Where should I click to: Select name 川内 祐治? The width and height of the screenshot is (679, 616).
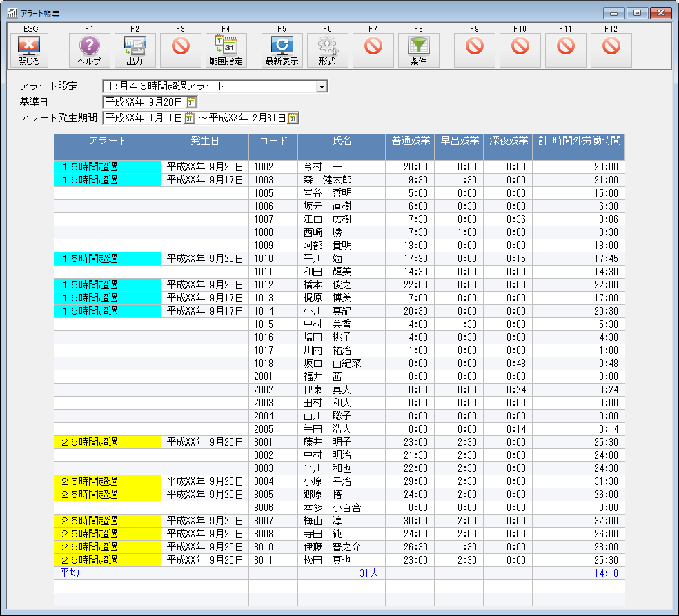click(342, 350)
